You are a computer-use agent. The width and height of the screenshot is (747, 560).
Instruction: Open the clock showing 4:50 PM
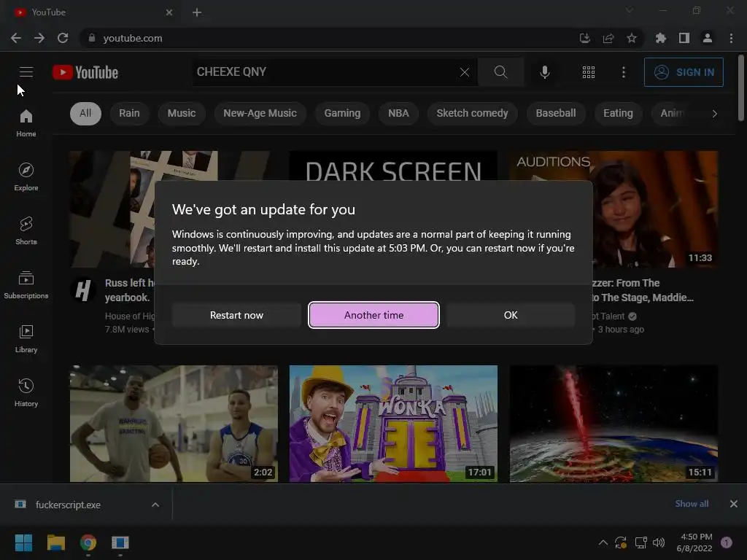(694, 542)
